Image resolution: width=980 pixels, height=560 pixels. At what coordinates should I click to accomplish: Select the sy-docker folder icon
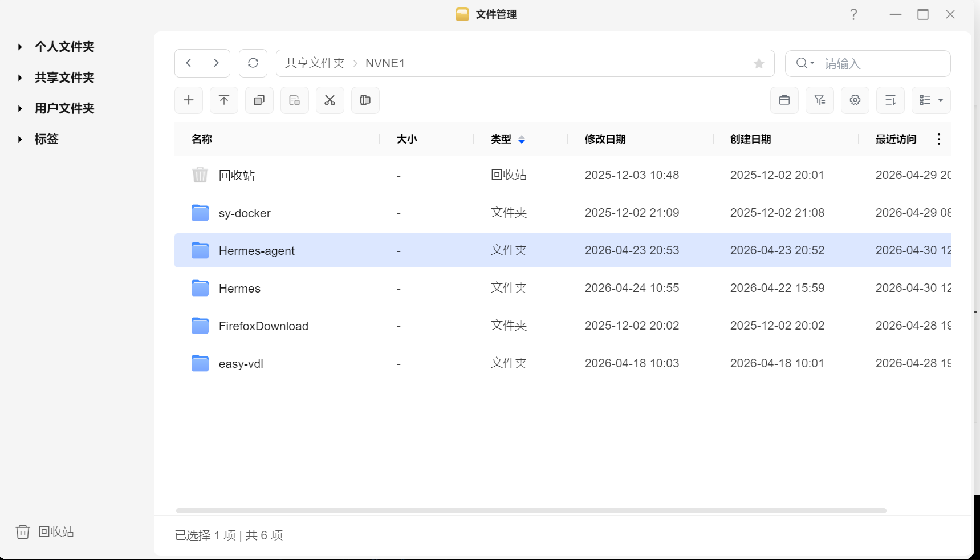click(x=200, y=213)
